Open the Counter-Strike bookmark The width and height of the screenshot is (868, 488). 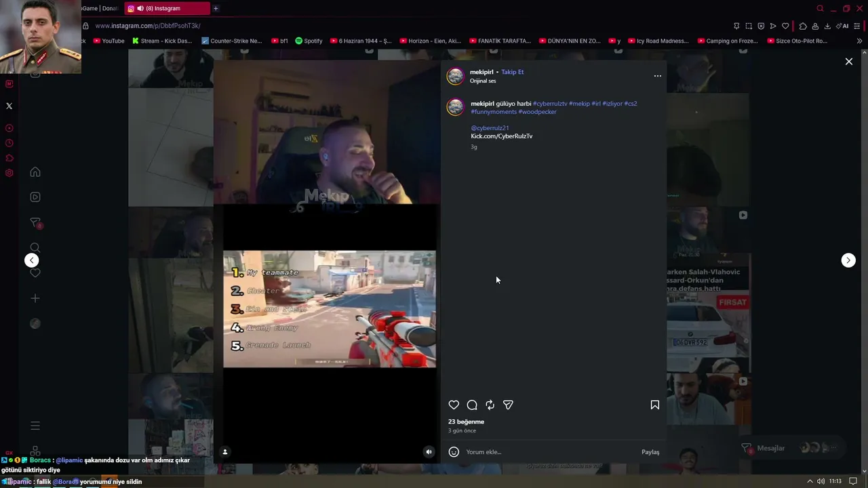231,41
